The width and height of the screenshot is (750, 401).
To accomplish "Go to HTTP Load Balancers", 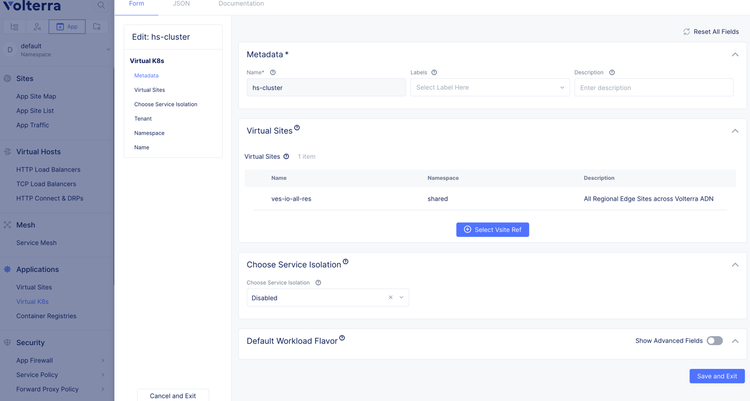I will click(48, 169).
